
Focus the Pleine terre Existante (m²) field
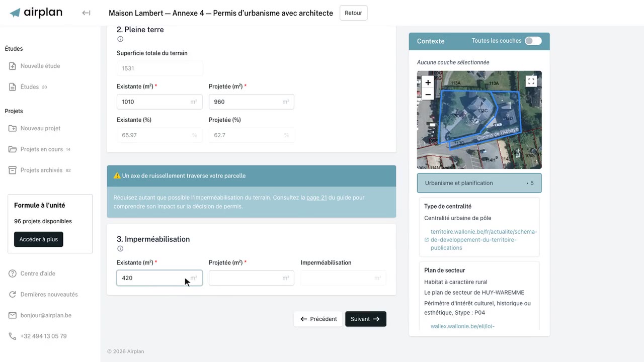click(159, 102)
